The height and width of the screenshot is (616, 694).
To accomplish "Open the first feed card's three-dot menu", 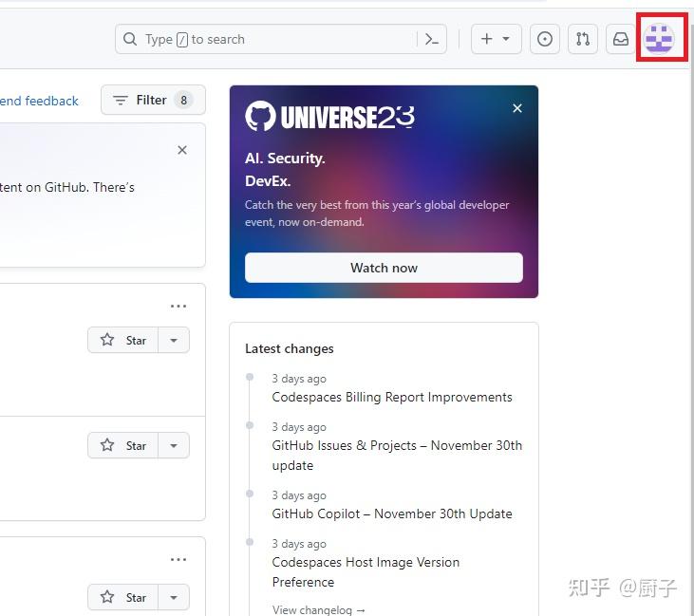I will (x=178, y=306).
